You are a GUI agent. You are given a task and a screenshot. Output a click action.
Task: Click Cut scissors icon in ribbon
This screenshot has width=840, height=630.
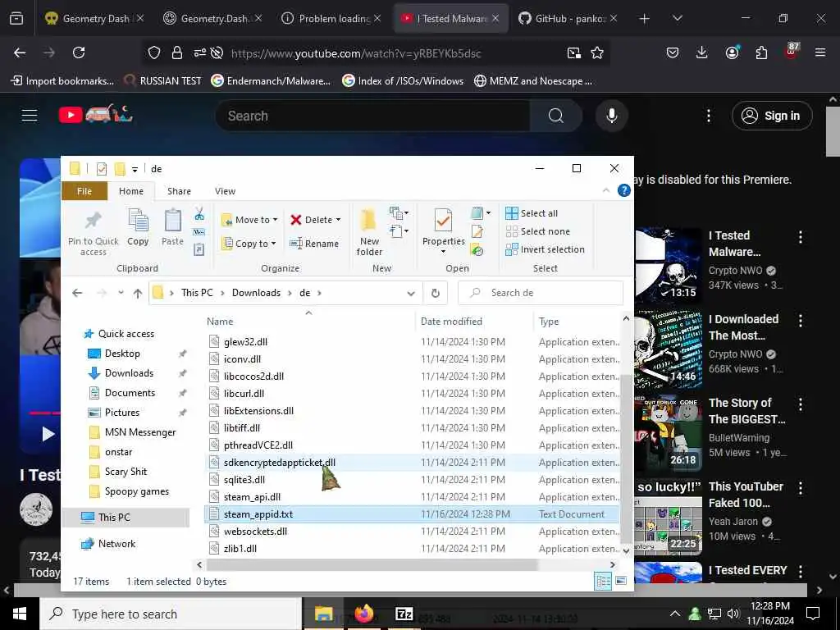199,214
